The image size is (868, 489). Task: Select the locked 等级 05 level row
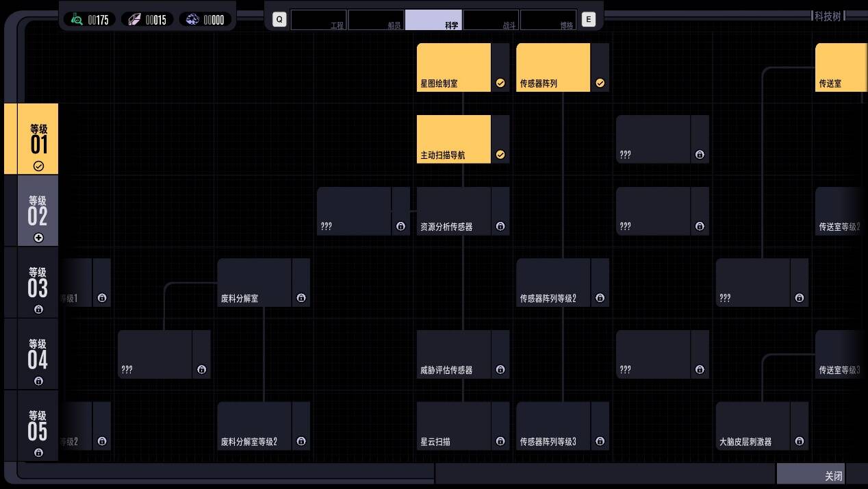[38, 425]
